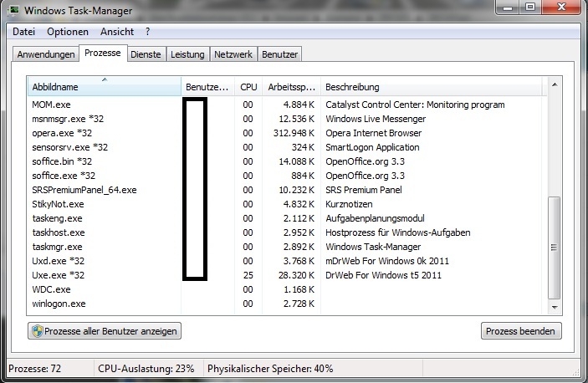This screenshot has width=588, height=383.
Task: Switch to the Dienste tab
Action: (x=146, y=54)
